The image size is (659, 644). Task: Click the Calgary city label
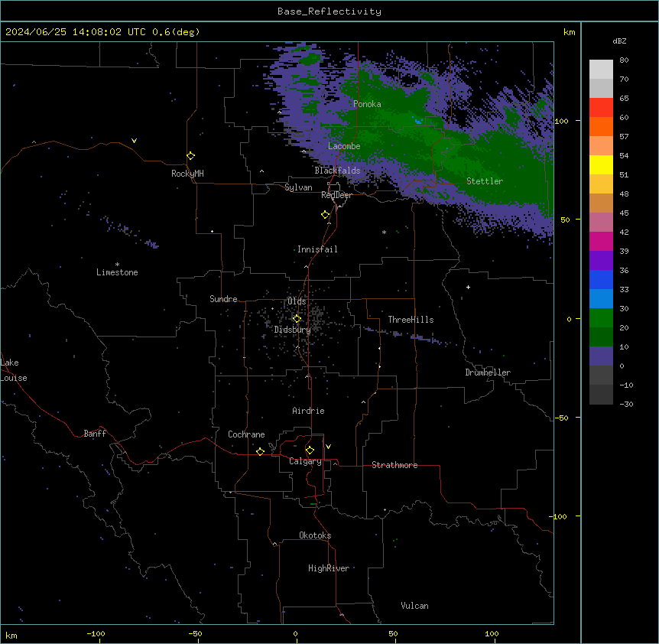point(305,461)
